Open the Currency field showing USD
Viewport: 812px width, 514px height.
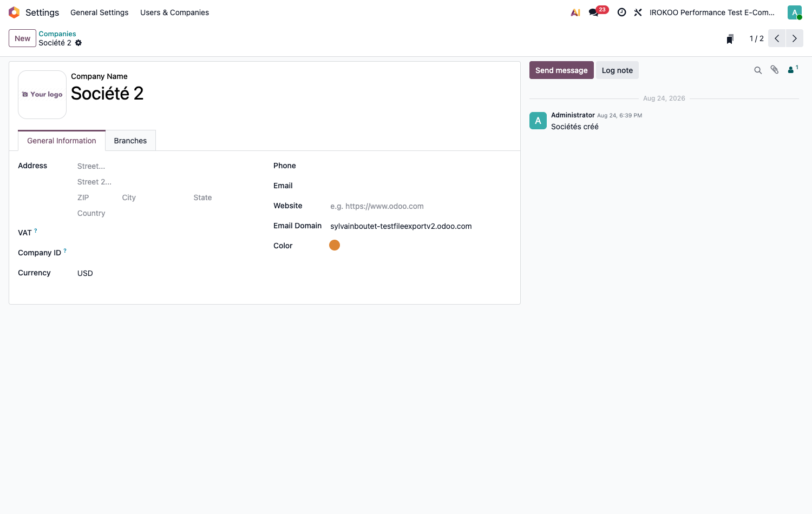click(167, 273)
